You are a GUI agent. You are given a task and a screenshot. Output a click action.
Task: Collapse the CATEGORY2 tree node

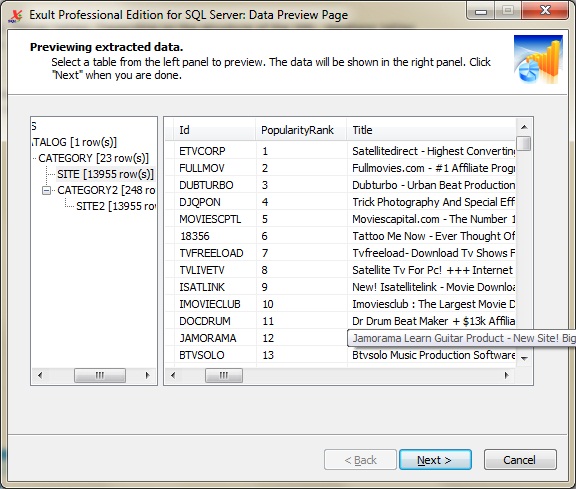(x=46, y=190)
